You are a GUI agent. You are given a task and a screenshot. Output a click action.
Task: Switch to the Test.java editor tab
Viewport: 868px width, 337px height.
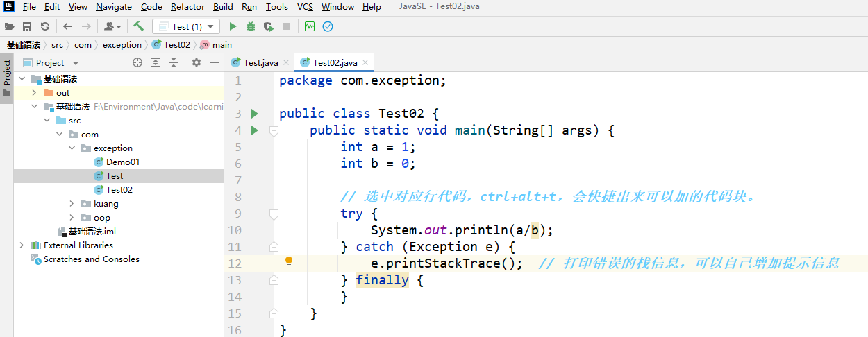pos(260,62)
